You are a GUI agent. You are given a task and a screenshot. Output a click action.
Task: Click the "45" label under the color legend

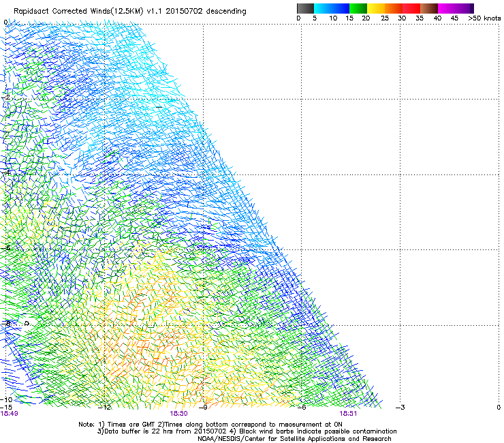coord(454,18)
